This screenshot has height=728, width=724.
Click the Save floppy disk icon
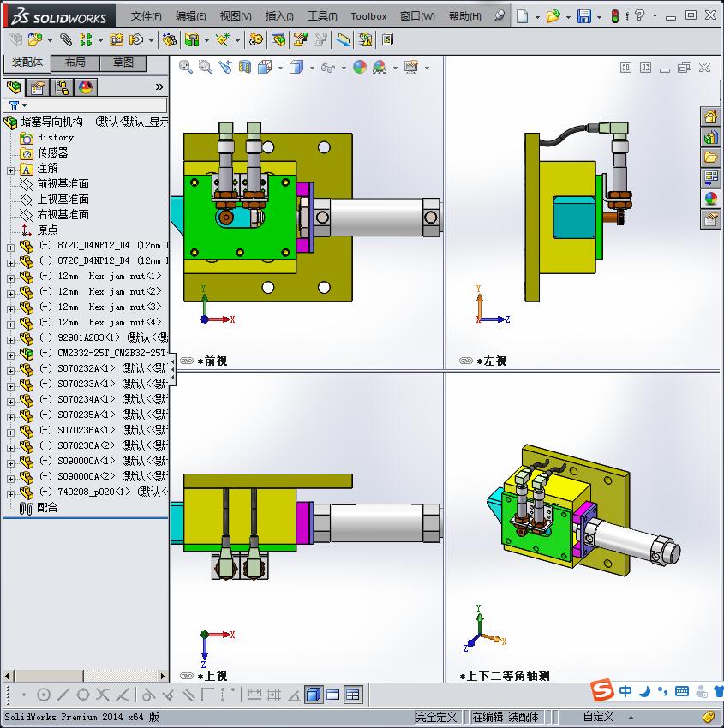tap(584, 16)
